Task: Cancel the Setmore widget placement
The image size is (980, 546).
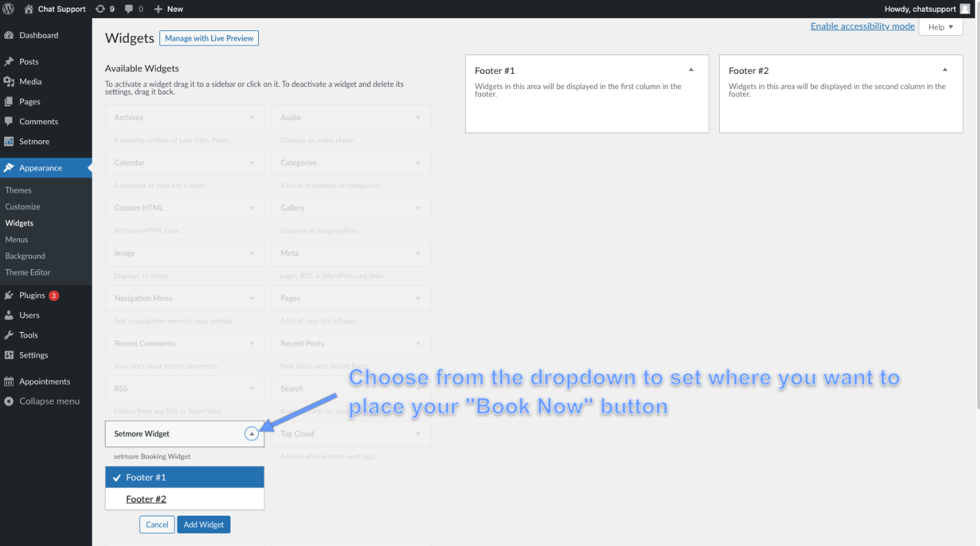Action: click(157, 525)
